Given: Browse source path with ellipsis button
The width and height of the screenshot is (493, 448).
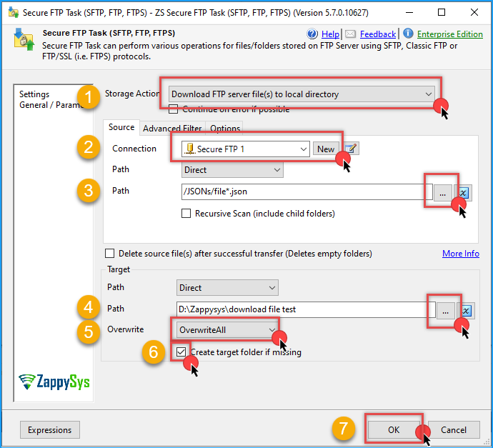Looking at the screenshot, I should click(443, 192).
